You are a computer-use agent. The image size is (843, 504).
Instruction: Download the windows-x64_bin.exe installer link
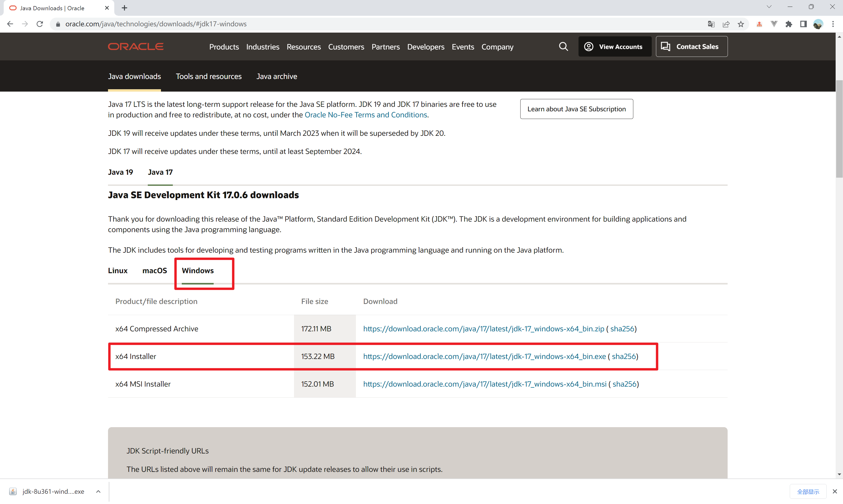tap(485, 357)
